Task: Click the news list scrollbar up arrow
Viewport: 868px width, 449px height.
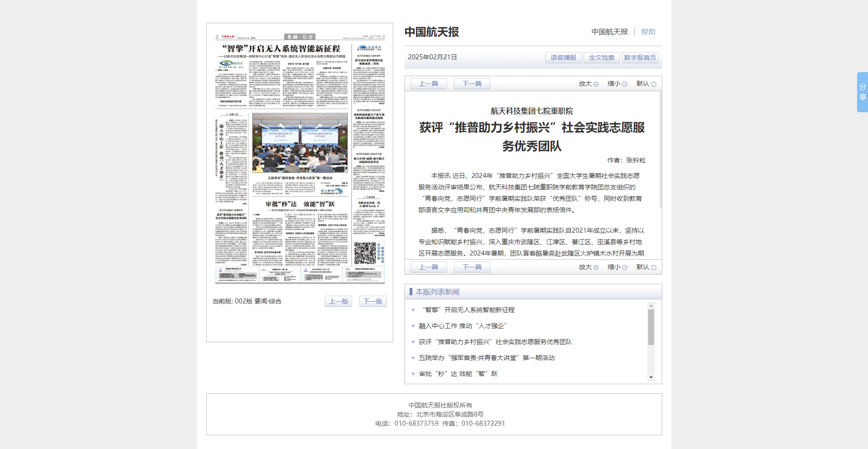Action: pos(651,305)
